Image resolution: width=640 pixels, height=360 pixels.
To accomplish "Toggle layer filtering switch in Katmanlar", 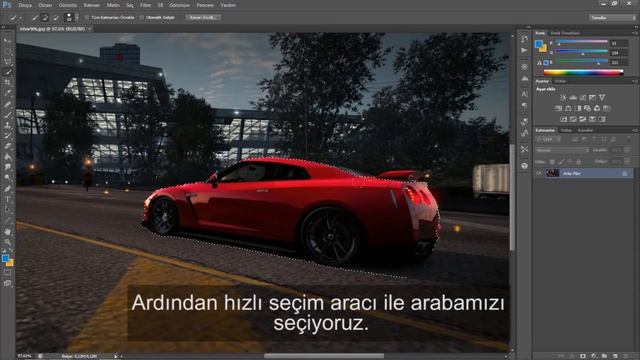I will pos(629,140).
